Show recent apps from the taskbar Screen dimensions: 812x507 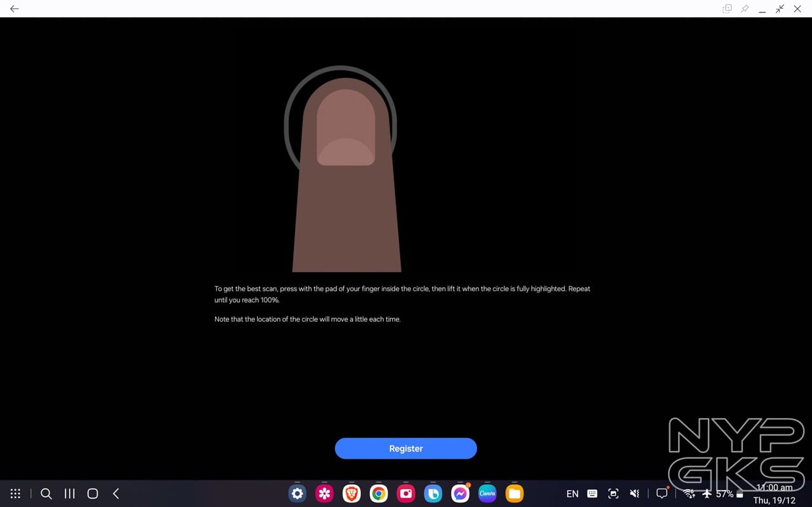click(70, 494)
